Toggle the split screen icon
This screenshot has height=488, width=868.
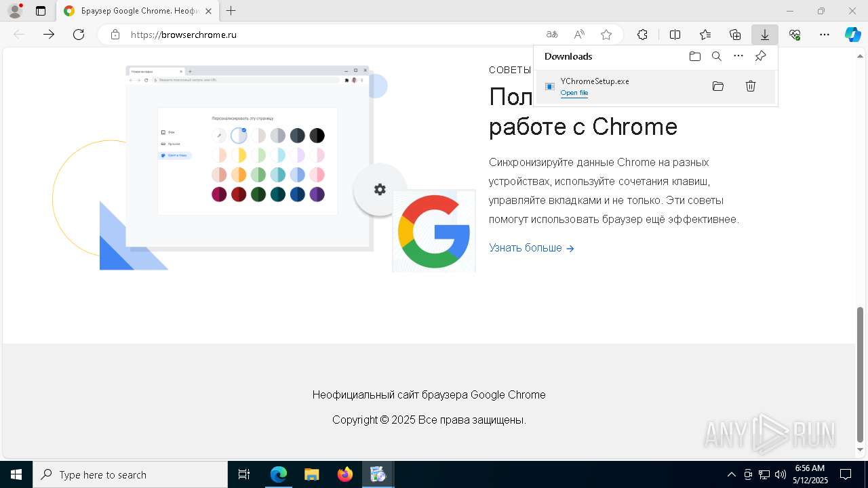click(675, 35)
